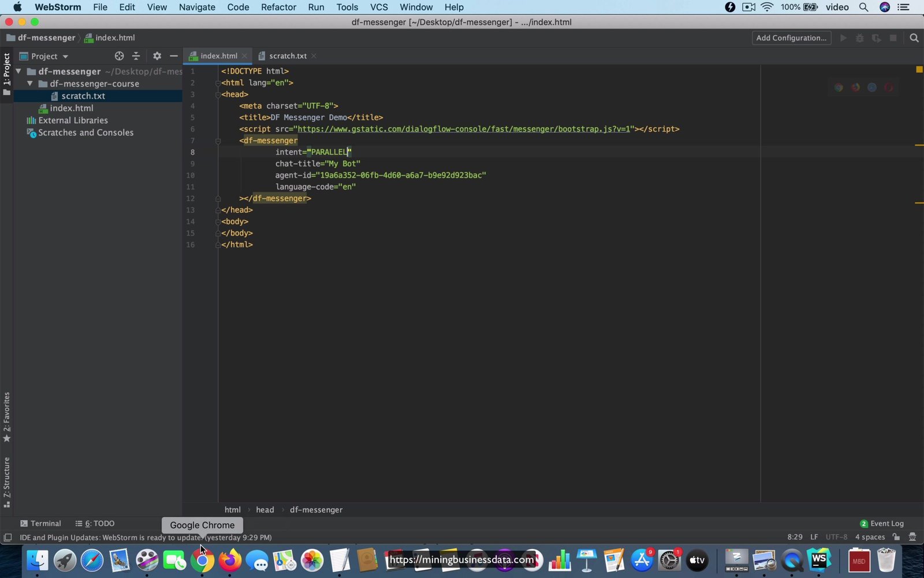Open file encoding UTF-8 selector
The image size is (924, 578).
coord(836,537)
